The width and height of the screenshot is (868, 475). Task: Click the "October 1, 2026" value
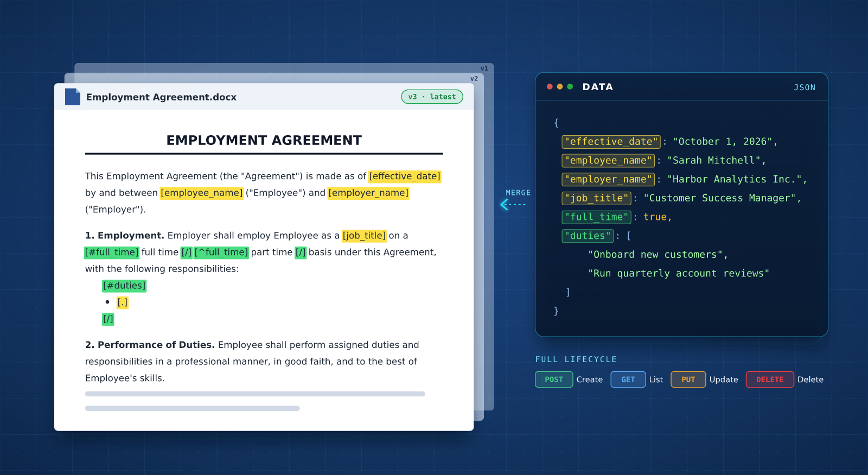pos(723,142)
